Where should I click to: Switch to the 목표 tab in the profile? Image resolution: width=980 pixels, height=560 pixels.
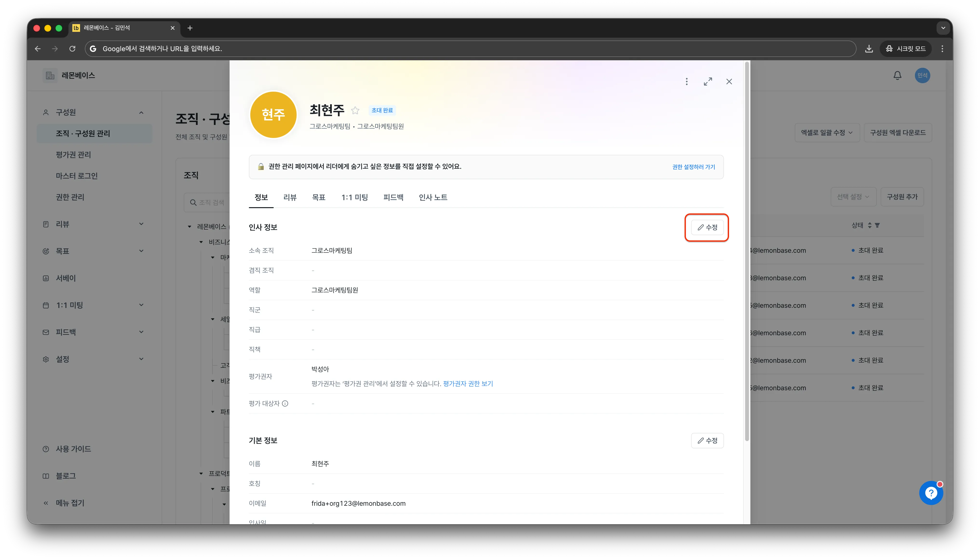pyautogui.click(x=318, y=197)
